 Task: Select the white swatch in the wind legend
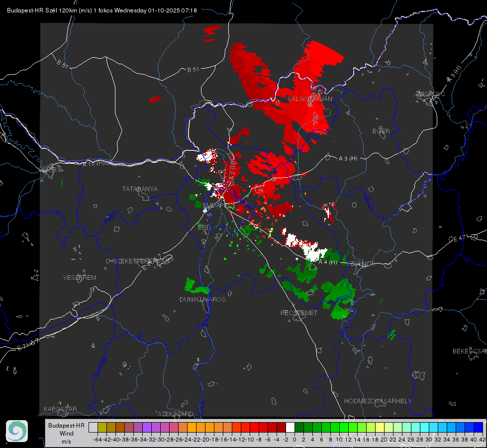(290, 427)
